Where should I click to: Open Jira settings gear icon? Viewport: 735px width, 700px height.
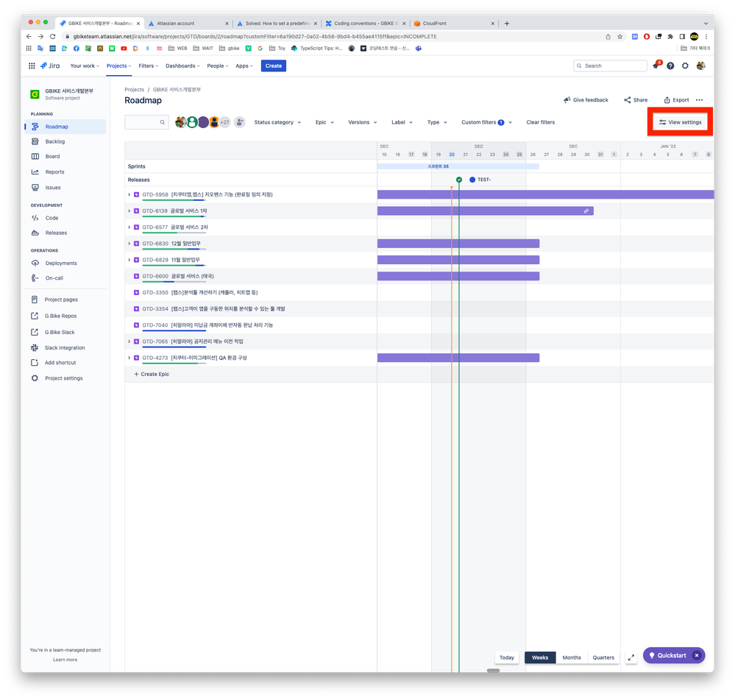(685, 66)
